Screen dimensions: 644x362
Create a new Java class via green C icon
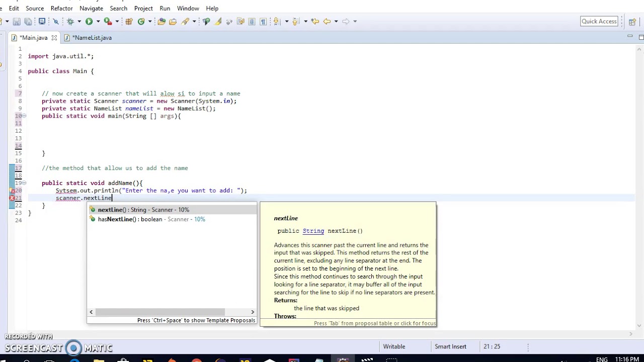[x=141, y=21]
